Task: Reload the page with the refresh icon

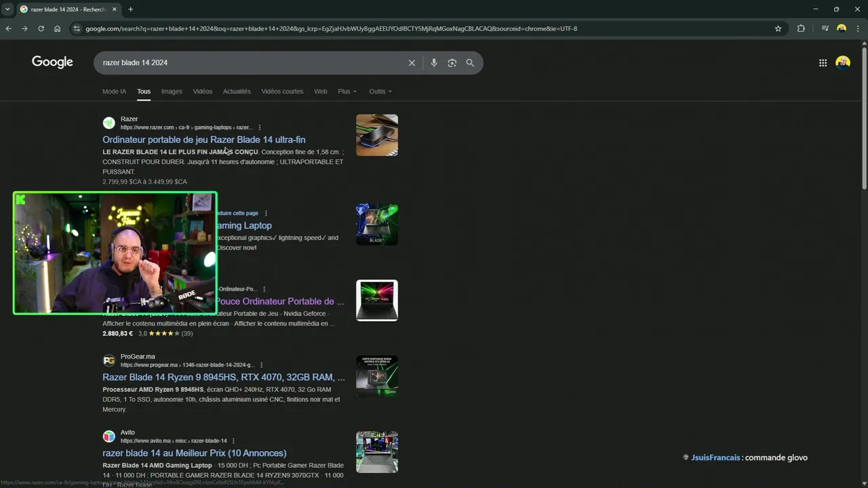Action: 41,28
